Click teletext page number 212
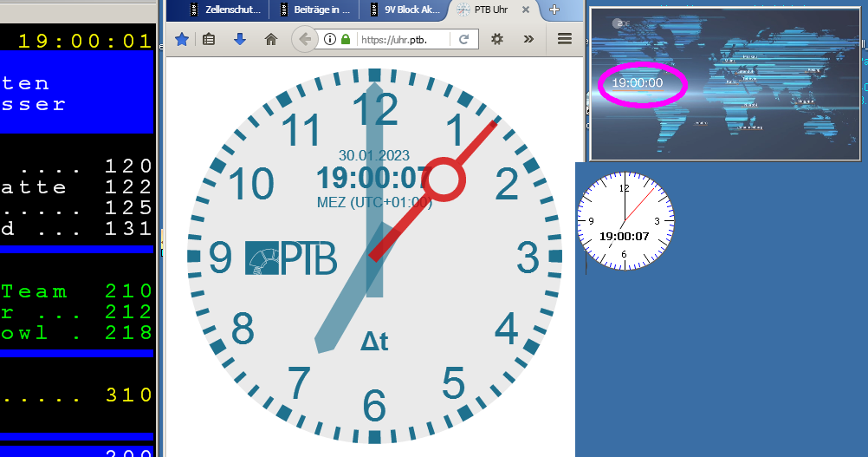This screenshot has width=868, height=457. point(128,312)
